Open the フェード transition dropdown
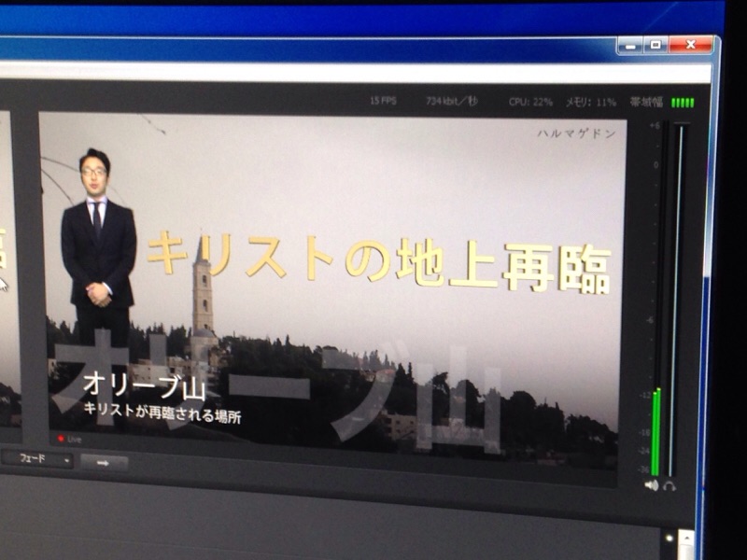The width and height of the screenshot is (747, 560). pos(37,459)
